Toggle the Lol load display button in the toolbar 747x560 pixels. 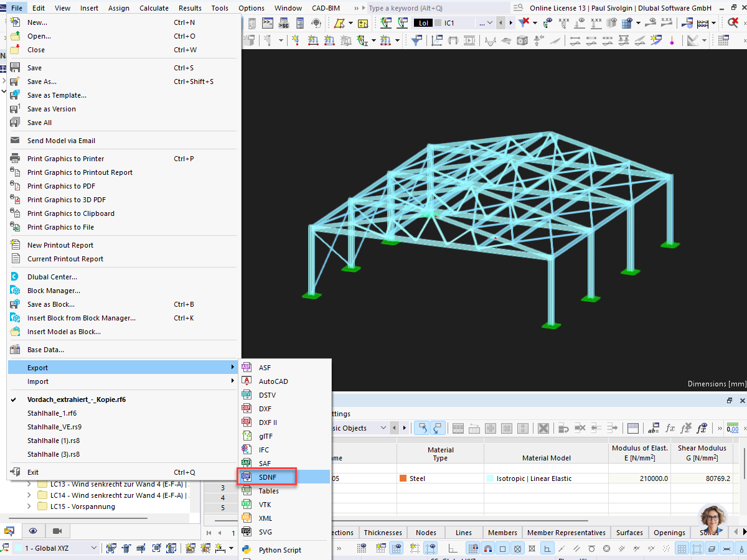tap(423, 22)
